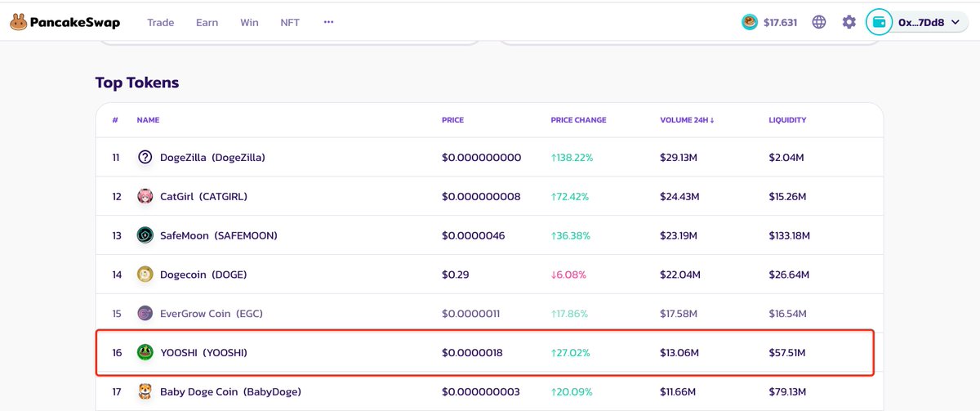Click the Top Tokens heading

137,83
